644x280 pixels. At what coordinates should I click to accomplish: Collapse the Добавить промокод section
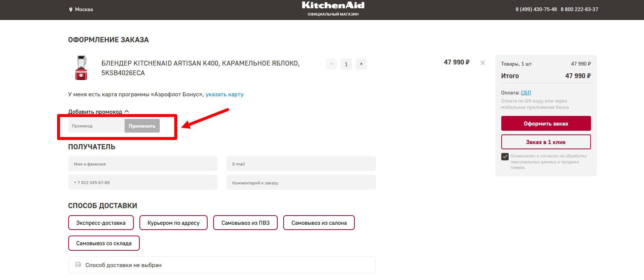[98, 111]
